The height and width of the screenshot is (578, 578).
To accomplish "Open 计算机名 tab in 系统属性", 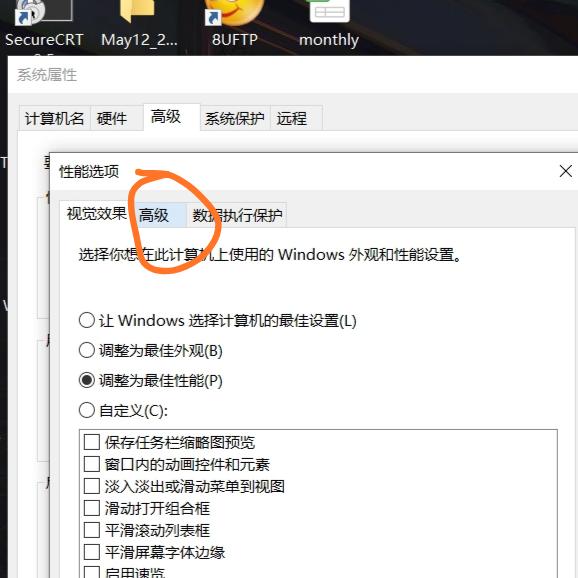I will 55,118.
